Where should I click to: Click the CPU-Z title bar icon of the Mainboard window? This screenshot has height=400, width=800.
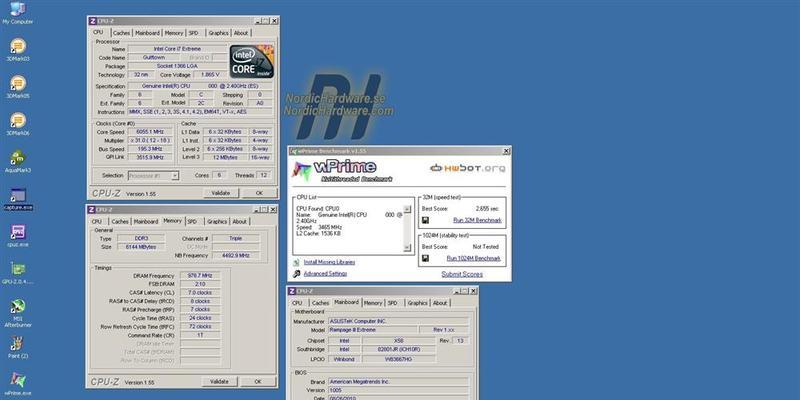292,291
